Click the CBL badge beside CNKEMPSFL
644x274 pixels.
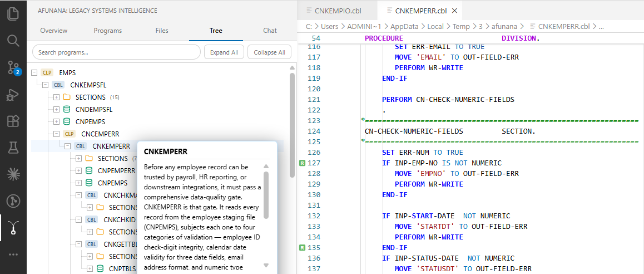point(58,85)
